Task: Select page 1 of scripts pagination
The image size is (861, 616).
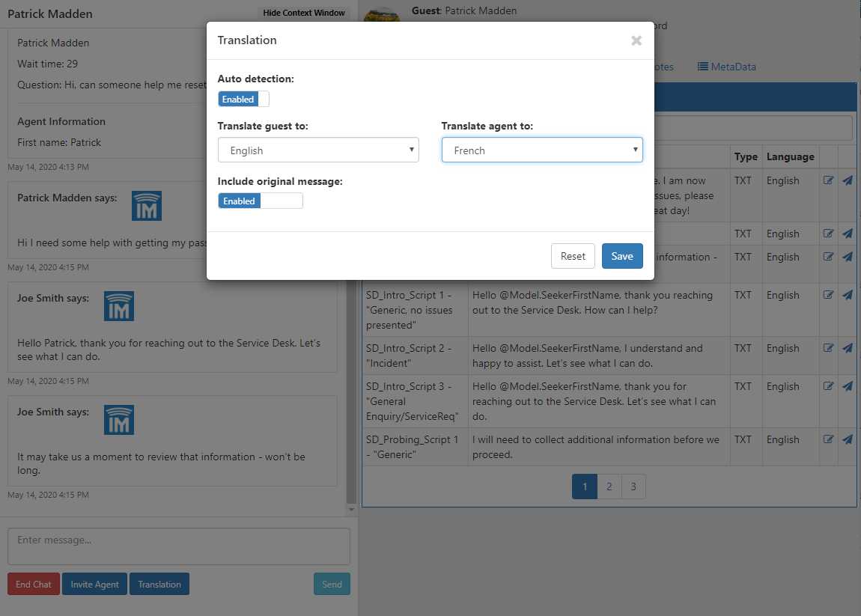Action: 585,487
